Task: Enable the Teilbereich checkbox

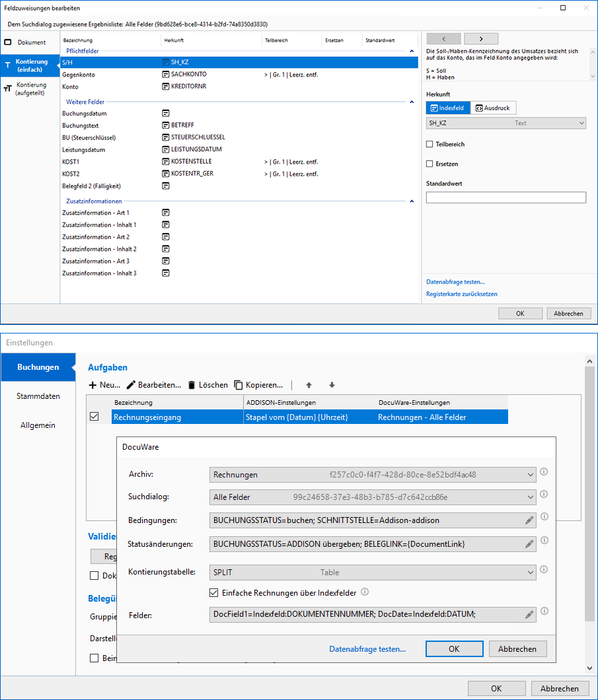Action: (430, 144)
